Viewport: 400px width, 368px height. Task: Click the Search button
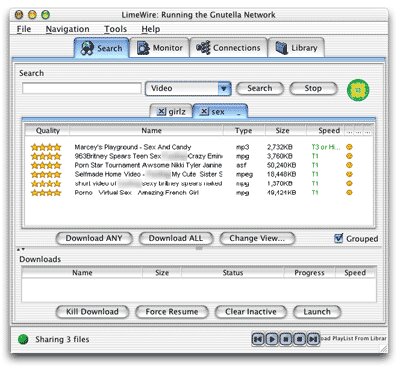(x=260, y=89)
